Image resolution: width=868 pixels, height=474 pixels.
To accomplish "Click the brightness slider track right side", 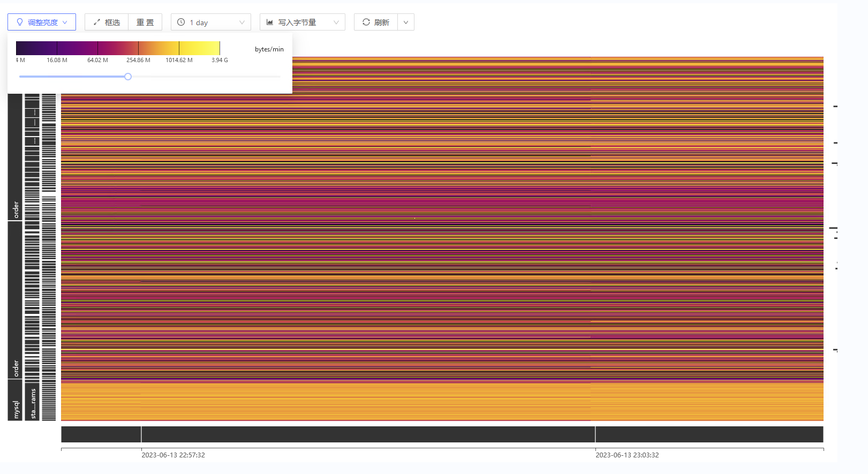I will coord(206,77).
